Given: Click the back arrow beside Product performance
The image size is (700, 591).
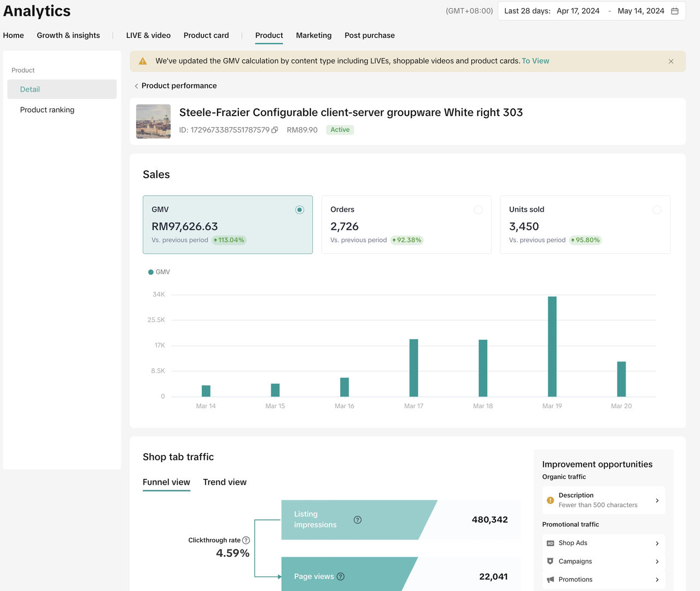Looking at the screenshot, I should (x=136, y=86).
